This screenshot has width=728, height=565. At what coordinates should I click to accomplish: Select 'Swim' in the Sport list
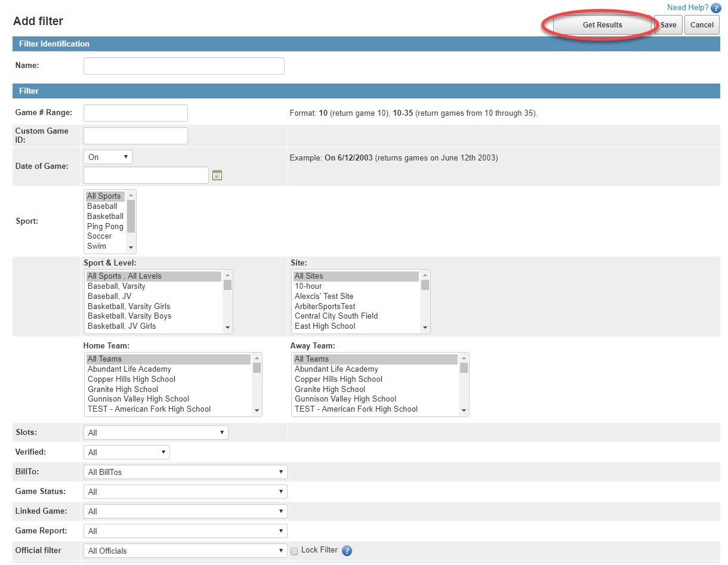(x=106, y=246)
